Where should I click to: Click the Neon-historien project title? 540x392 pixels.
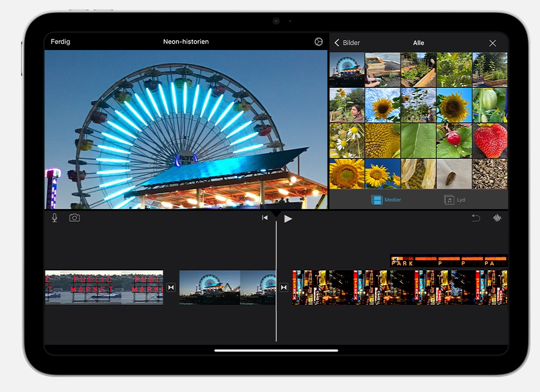click(x=186, y=42)
